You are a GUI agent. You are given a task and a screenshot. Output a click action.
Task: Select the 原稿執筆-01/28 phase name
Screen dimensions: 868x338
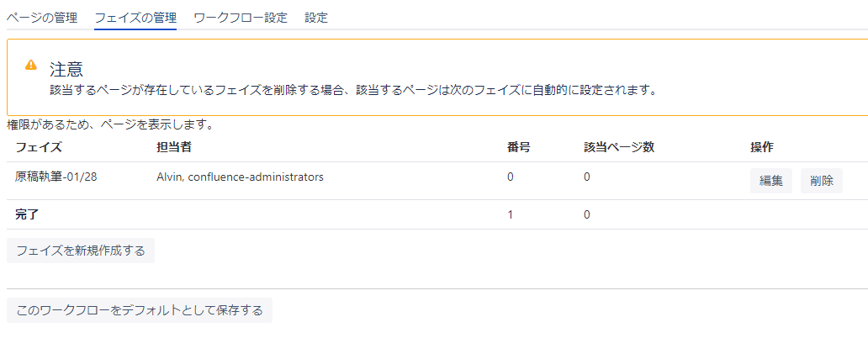[x=56, y=177]
